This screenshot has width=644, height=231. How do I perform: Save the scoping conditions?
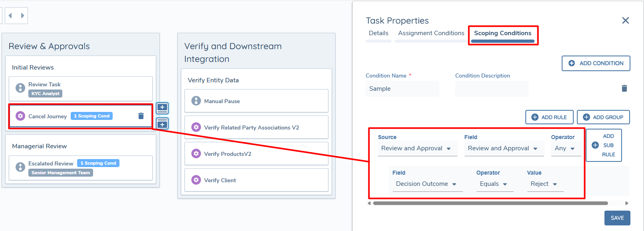[617, 218]
